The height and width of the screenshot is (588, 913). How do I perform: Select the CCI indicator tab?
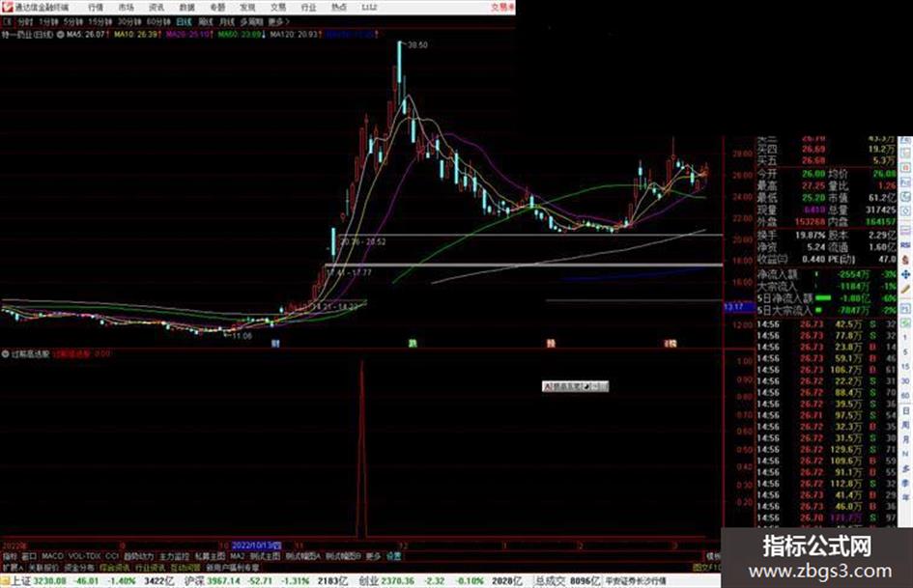[x=112, y=556]
